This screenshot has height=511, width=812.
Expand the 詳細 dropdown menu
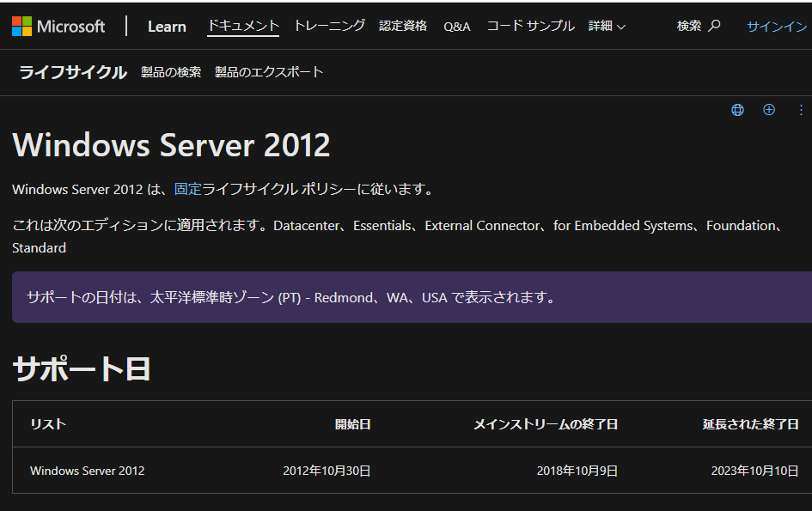(607, 26)
